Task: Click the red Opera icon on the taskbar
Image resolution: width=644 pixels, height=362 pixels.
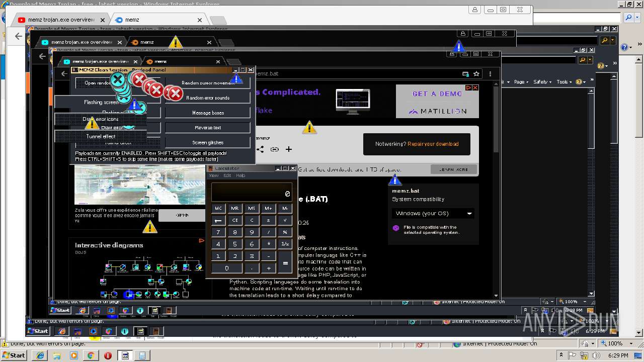Action: [x=108, y=355]
